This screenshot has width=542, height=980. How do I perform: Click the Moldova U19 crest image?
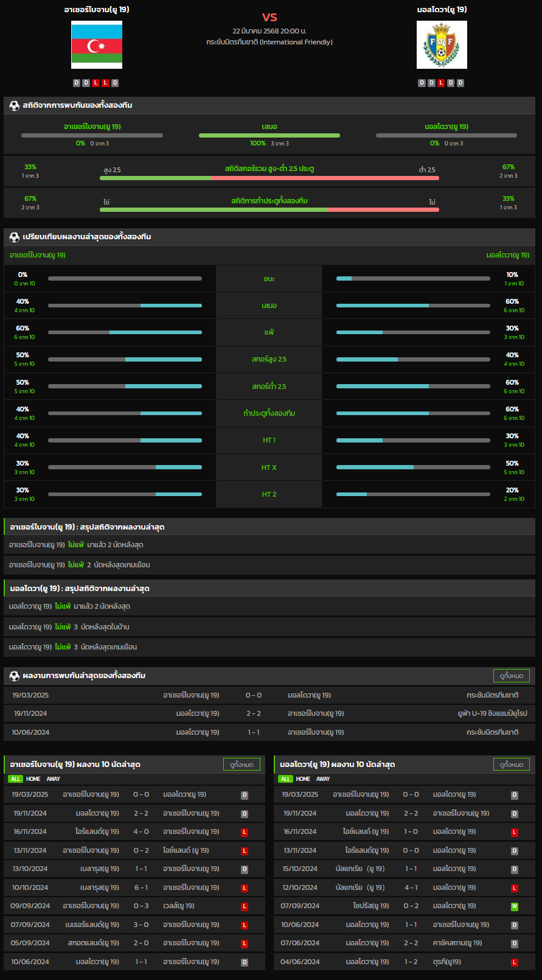(x=442, y=45)
